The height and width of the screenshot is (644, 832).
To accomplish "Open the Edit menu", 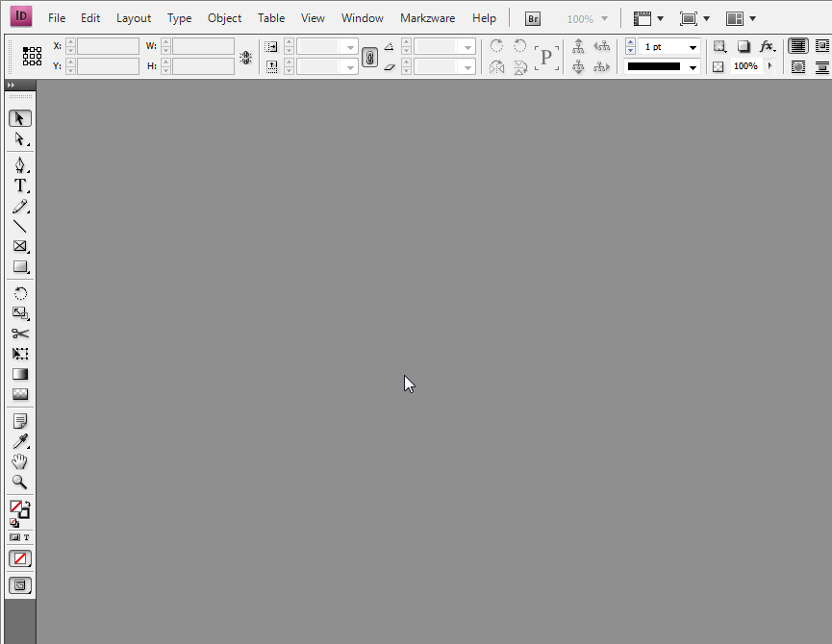I will pyautogui.click(x=90, y=18).
